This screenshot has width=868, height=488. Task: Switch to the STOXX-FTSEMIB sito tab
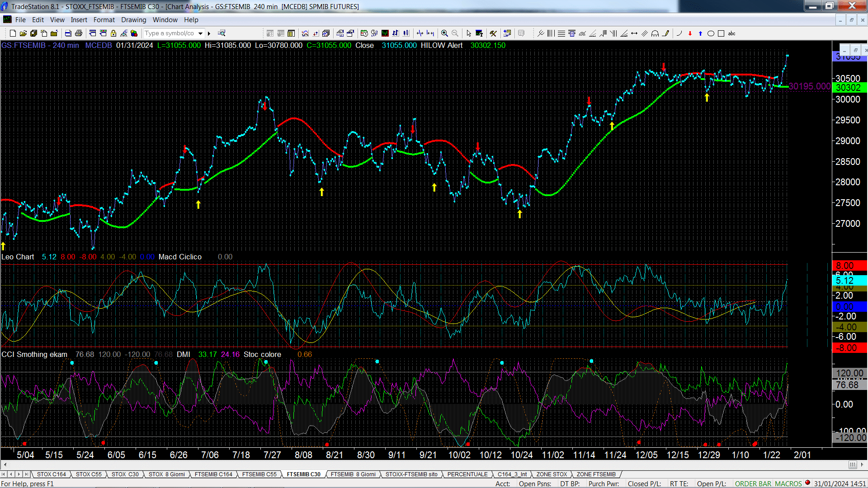click(411, 474)
